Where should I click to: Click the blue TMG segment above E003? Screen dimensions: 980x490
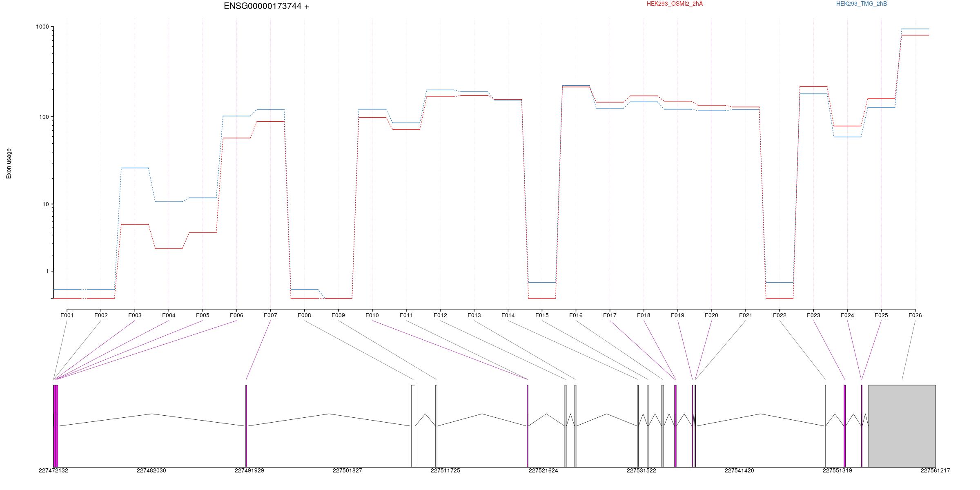click(x=135, y=168)
